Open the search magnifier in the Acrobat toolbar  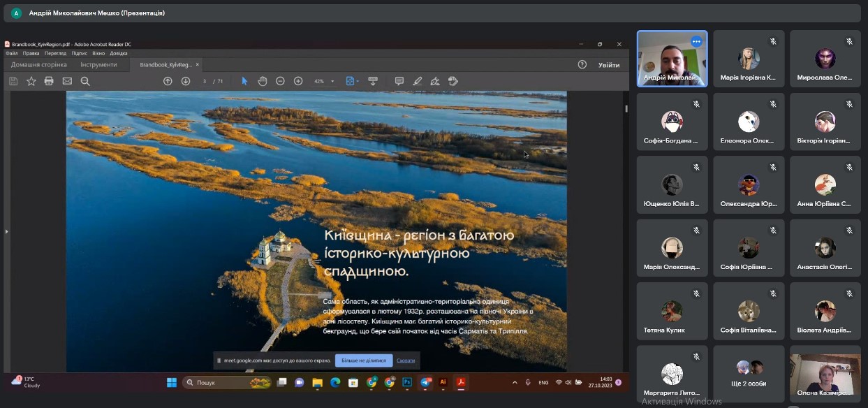coord(85,81)
